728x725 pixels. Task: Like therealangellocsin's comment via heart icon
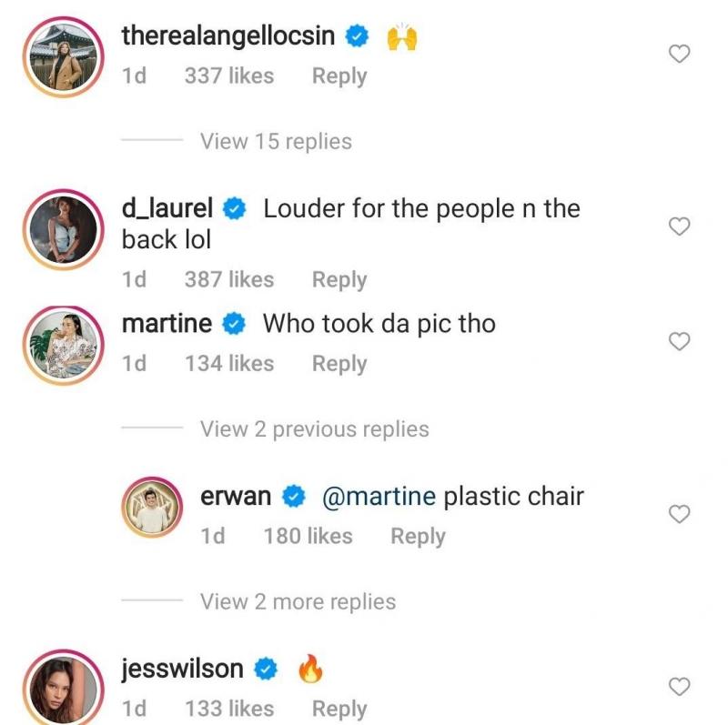coord(677,55)
